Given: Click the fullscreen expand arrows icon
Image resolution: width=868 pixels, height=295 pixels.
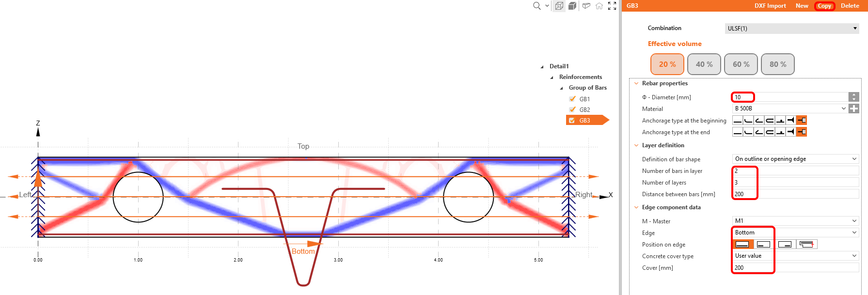Looking at the screenshot, I should coord(612,6).
